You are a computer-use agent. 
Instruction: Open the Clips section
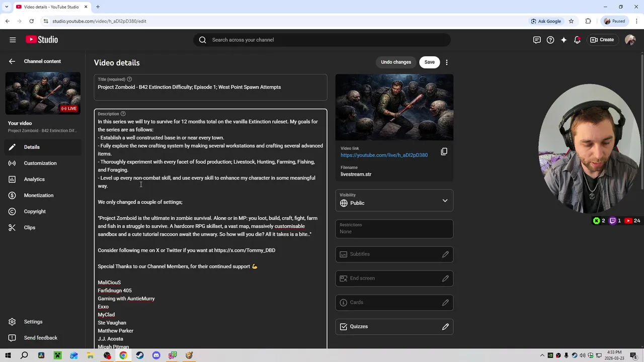click(x=43, y=228)
